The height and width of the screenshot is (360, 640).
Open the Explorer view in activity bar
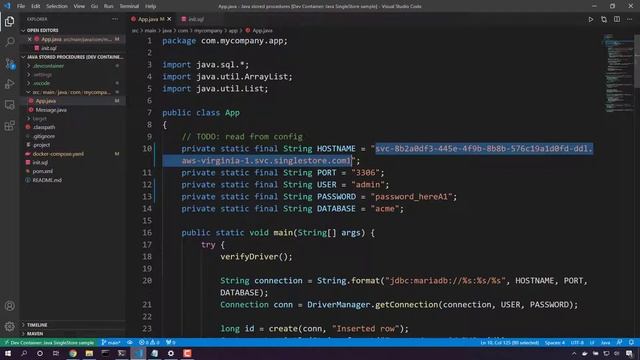click(x=10, y=21)
